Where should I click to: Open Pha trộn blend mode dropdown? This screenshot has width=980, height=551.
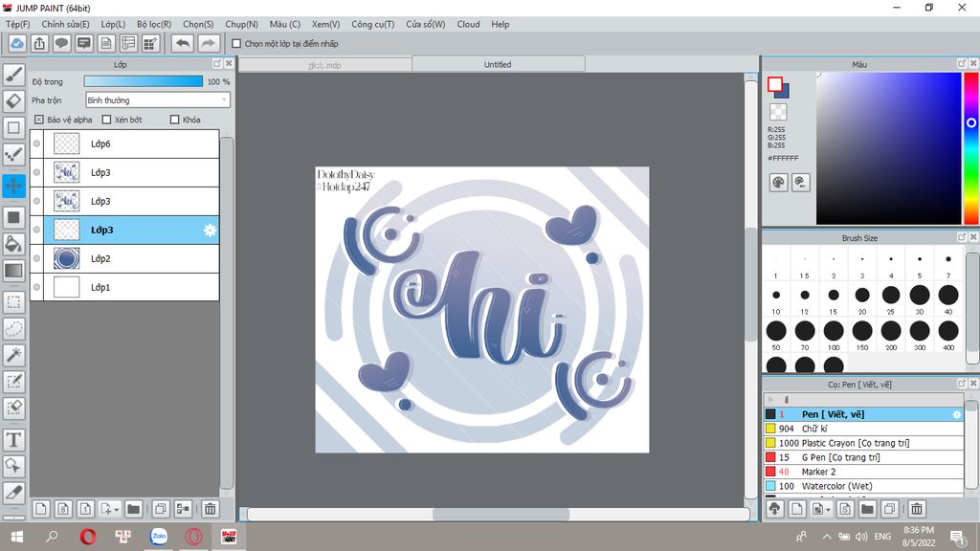click(x=158, y=99)
